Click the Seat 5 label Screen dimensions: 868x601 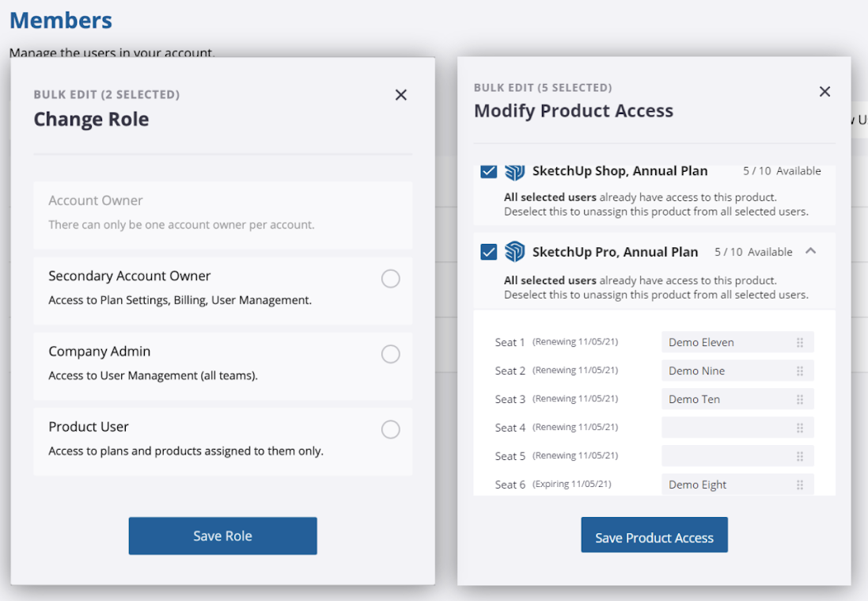(510, 456)
